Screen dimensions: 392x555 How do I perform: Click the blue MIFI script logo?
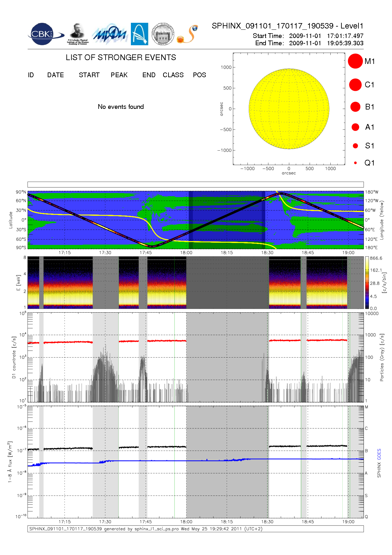(x=110, y=34)
